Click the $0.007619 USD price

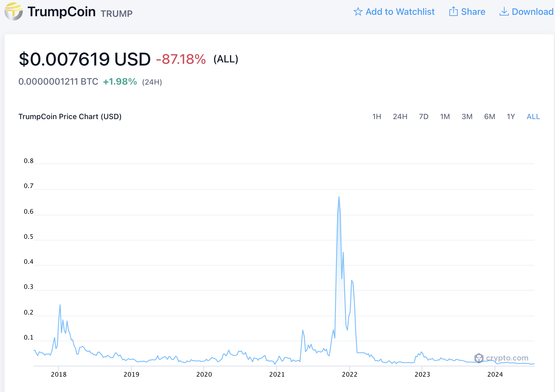pos(85,59)
